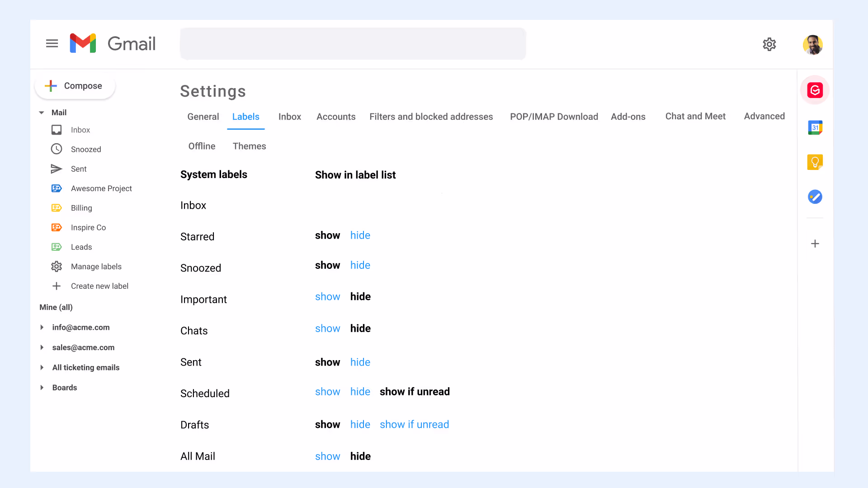The height and width of the screenshot is (488, 868).
Task: Switch to the General tab
Action: click(x=203, y=117)
